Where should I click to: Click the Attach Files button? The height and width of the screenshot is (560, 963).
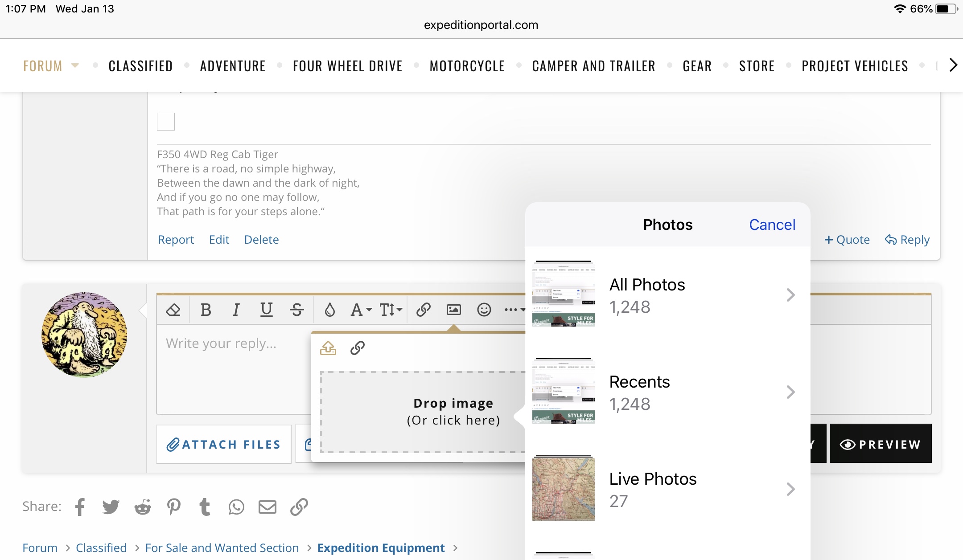tap(224, 444)
